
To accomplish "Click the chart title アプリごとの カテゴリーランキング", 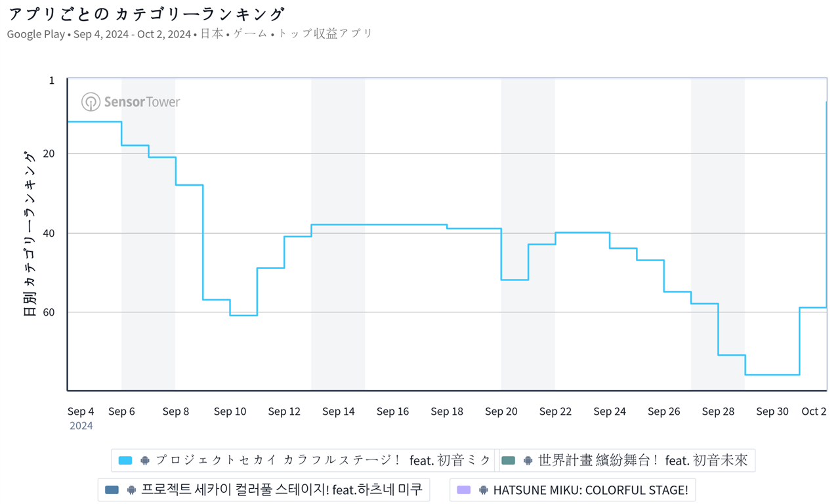I will pos(147,14).
